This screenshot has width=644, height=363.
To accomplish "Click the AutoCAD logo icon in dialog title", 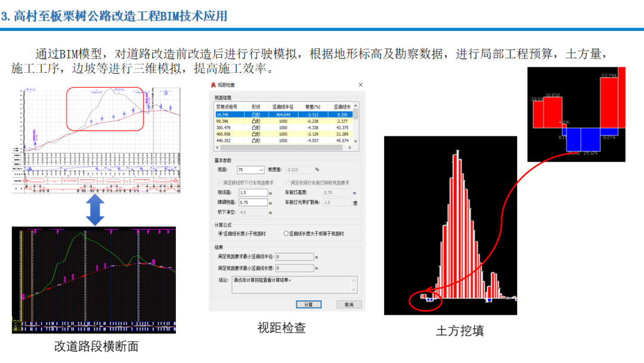I will pos(213,86).
